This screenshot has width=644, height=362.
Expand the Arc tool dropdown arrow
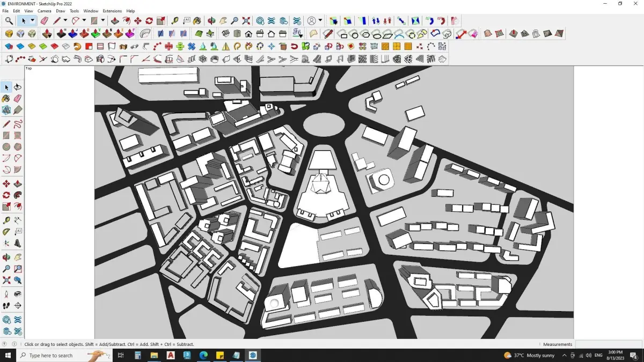click(84, 21)
